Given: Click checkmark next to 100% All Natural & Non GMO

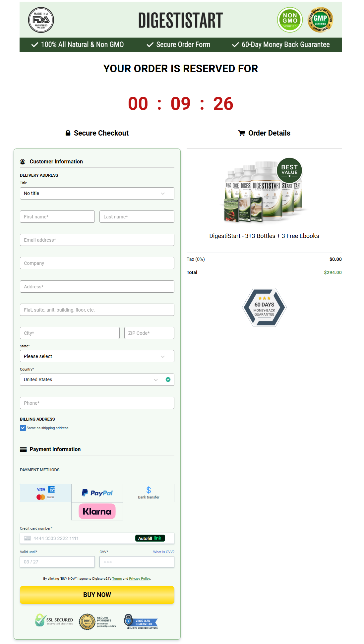Looking at the screenshot, I should pyautogui.click(x=35, y=45).
